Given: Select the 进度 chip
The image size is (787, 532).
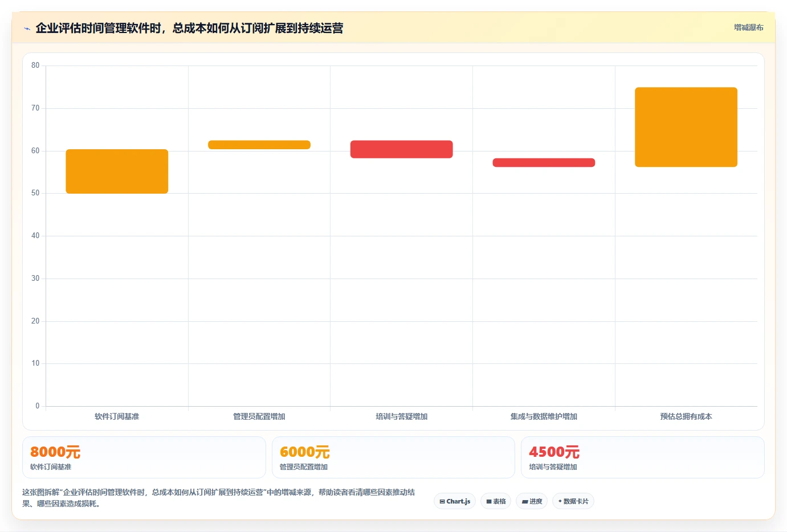Looking at the screenshot, I should tap(532, 501).
